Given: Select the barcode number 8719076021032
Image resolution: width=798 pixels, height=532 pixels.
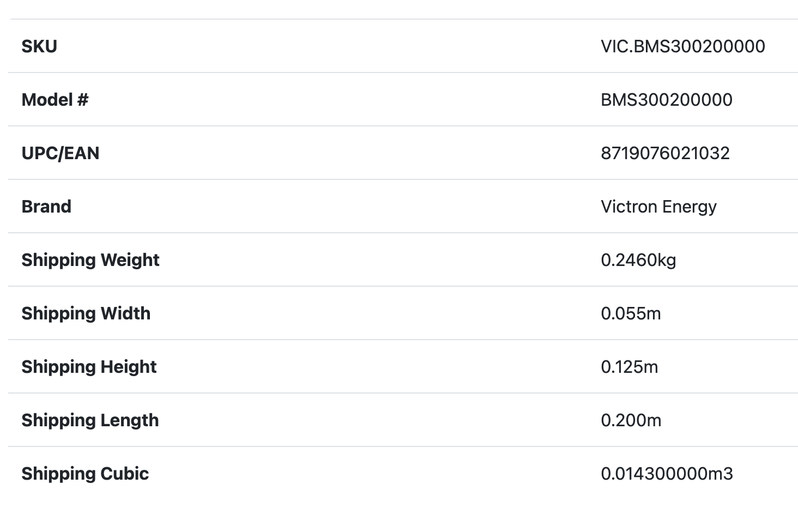Looking at the screenshot, I should click(x=665, y=153).
